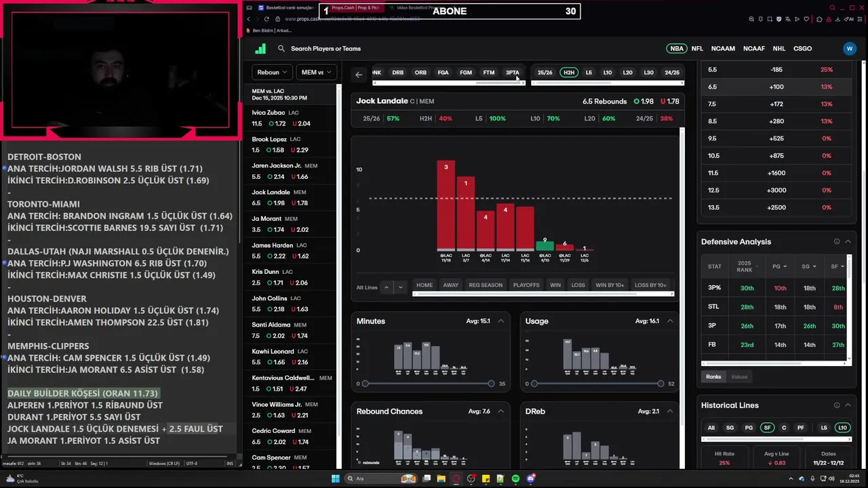This screenshot has height=488, width=868.
Task: Select L10 in Historical Lines
Action: pyautogui.click(x=842, y=428)
